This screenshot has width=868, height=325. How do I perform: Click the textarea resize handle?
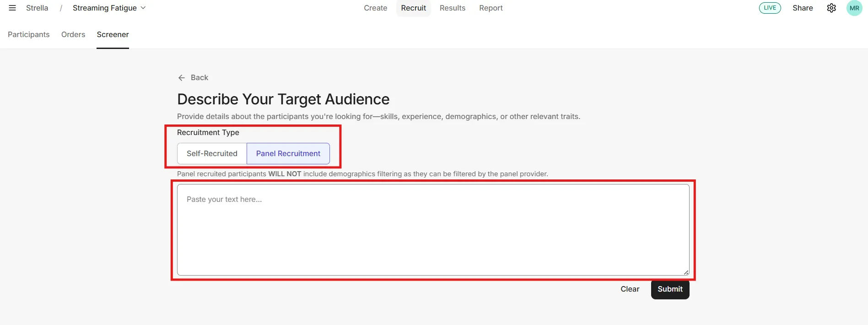[x=686, y=272]
